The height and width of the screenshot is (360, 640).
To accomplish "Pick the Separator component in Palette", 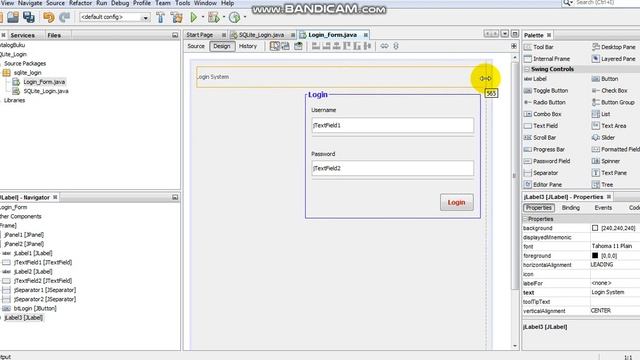I will point(541,173).
